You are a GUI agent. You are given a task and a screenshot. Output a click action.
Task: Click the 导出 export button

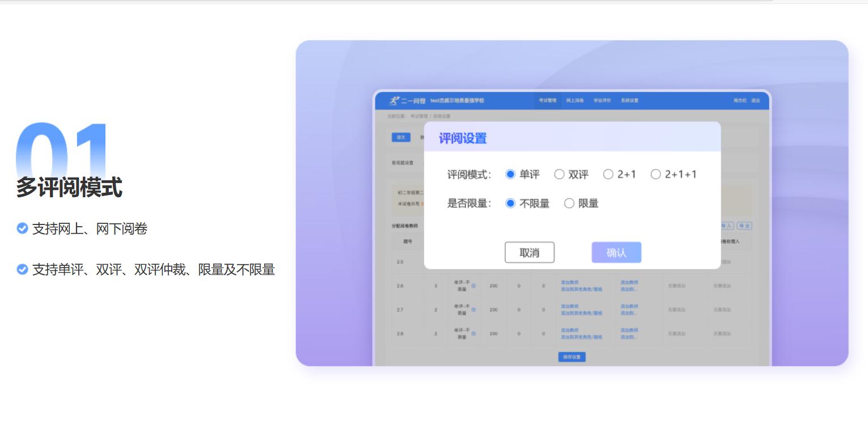745,226
